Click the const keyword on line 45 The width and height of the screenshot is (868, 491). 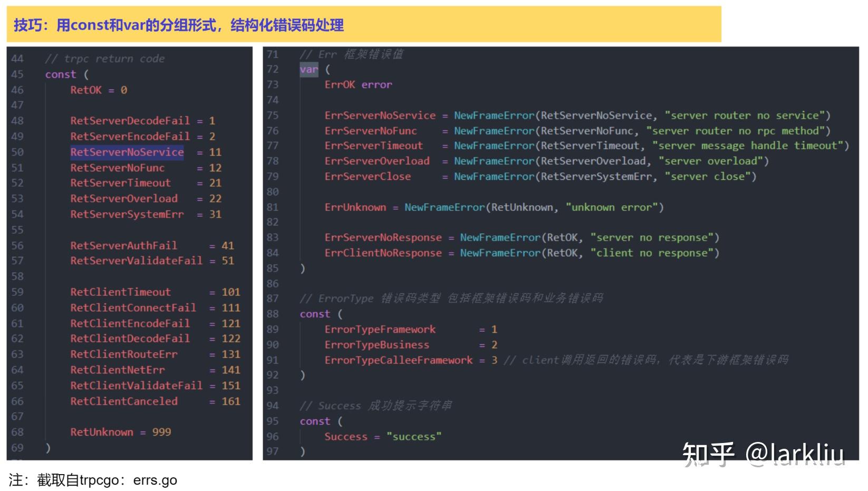60,74
